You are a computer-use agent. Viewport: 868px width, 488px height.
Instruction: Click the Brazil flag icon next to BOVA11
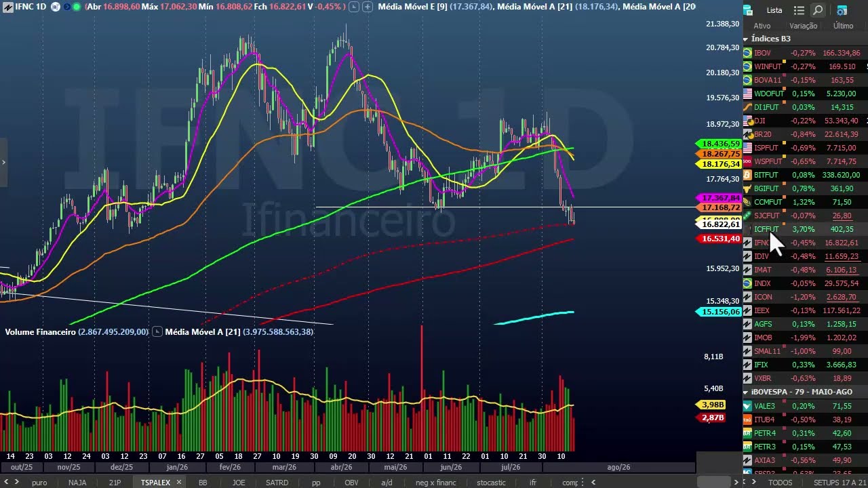tap(747, 80)
